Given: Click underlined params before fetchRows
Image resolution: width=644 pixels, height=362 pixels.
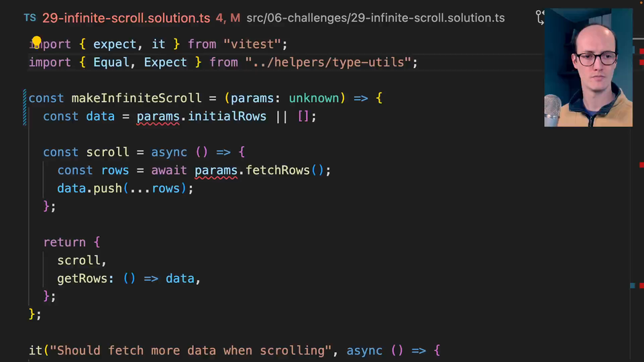Looking at the screenshot, I should [x=216, y=170].
